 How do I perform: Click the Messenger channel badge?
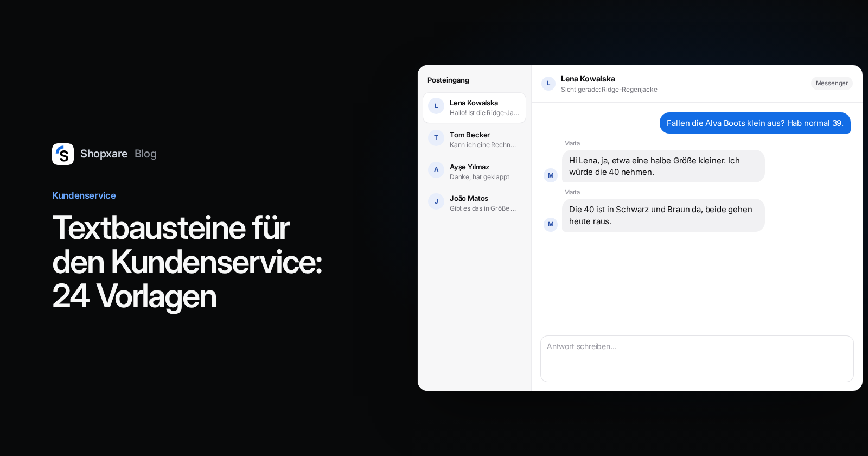pyautogui.click(x=832, y=83)
